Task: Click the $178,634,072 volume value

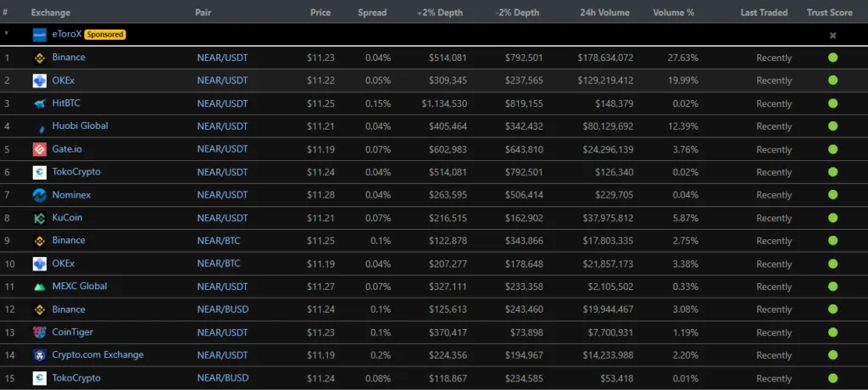Action: 605,58
